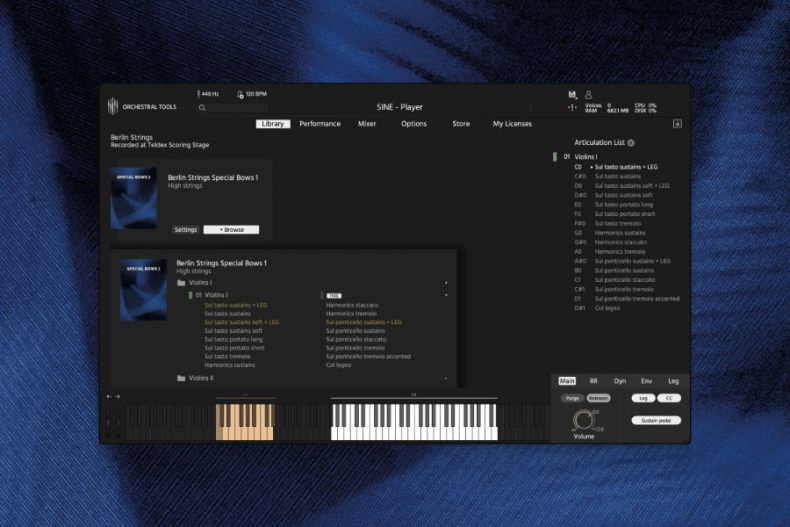The width and height of the screenshot is (790, 527).
Task: Toggle the Sustain pedal button
Action: pos(656,420)
